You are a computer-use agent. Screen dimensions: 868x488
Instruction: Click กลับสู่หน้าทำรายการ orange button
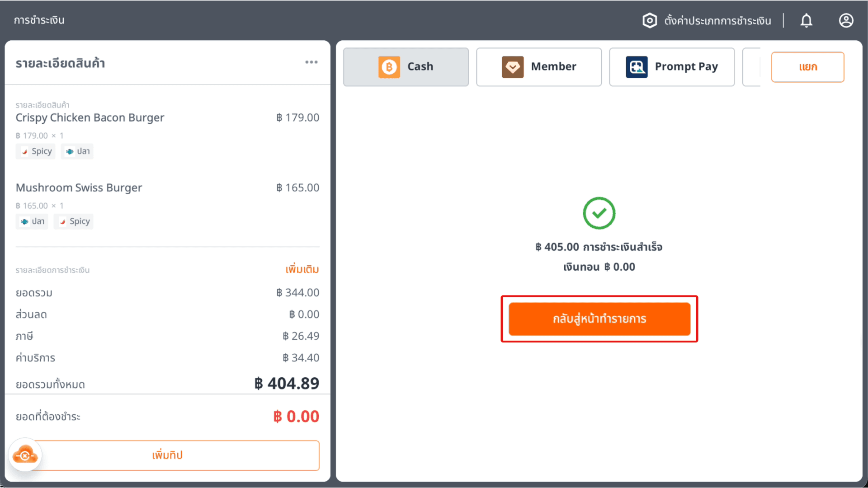pos(599,319)
